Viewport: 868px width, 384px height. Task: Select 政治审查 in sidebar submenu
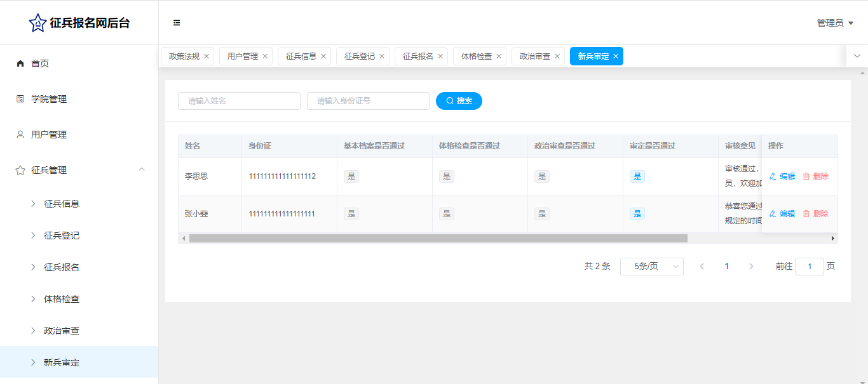pyautogui.click(x=62, y=331)
